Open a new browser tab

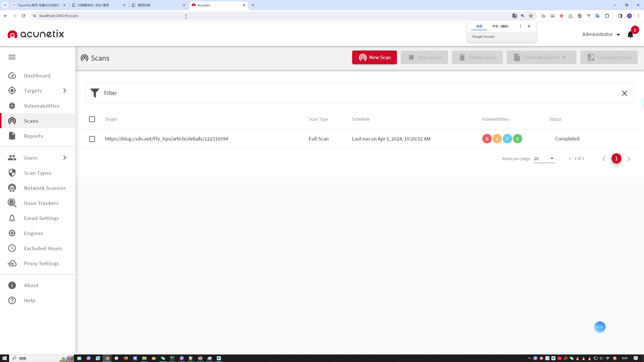[x=253, y=5]
